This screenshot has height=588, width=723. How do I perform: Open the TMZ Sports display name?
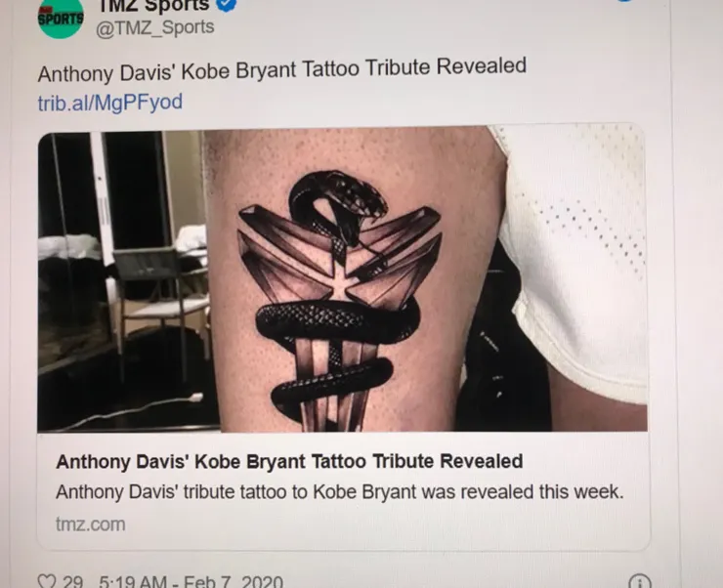pos(152,6)
